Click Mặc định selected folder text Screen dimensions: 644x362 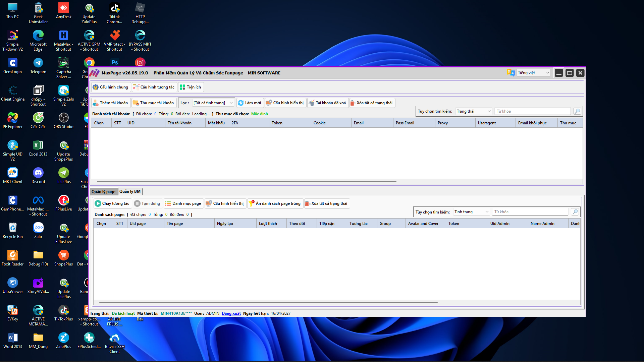tap(260, 114)
